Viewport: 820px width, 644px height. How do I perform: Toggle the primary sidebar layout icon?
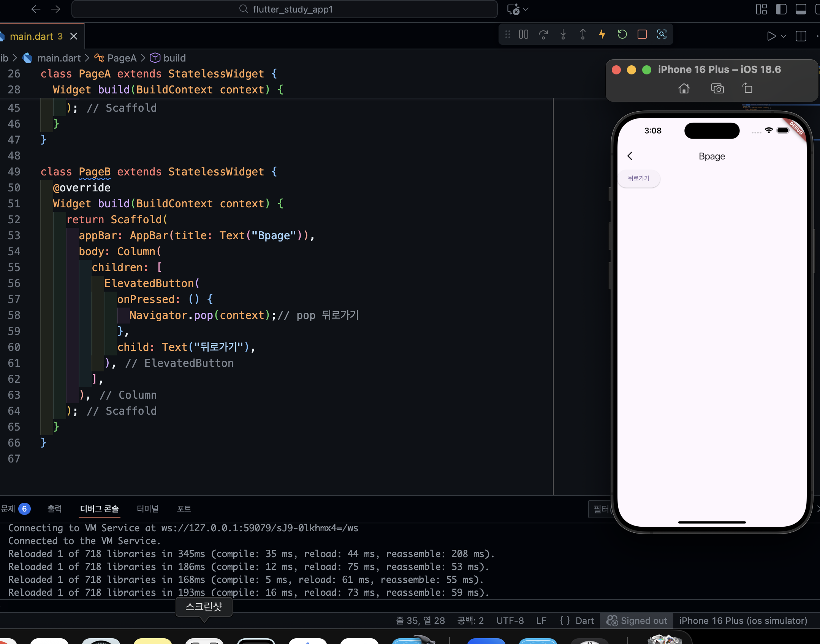781,9
